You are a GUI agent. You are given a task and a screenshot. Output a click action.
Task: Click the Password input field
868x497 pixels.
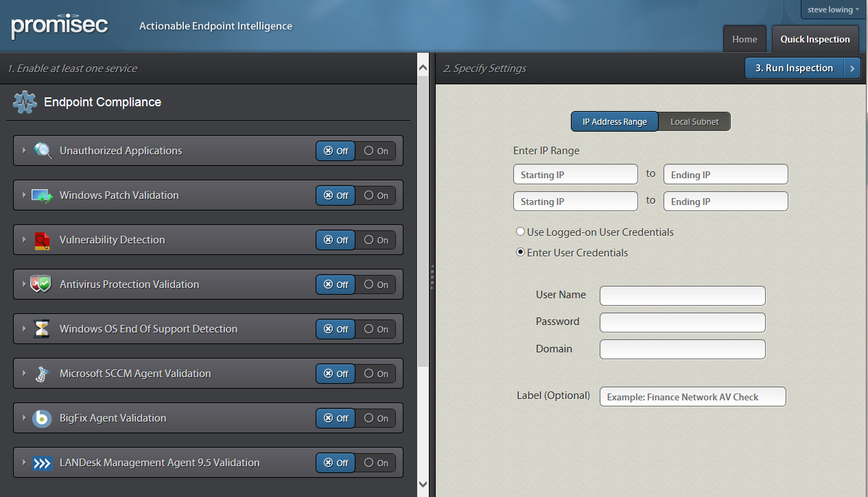pyautogui.click(x=683, y=322)
